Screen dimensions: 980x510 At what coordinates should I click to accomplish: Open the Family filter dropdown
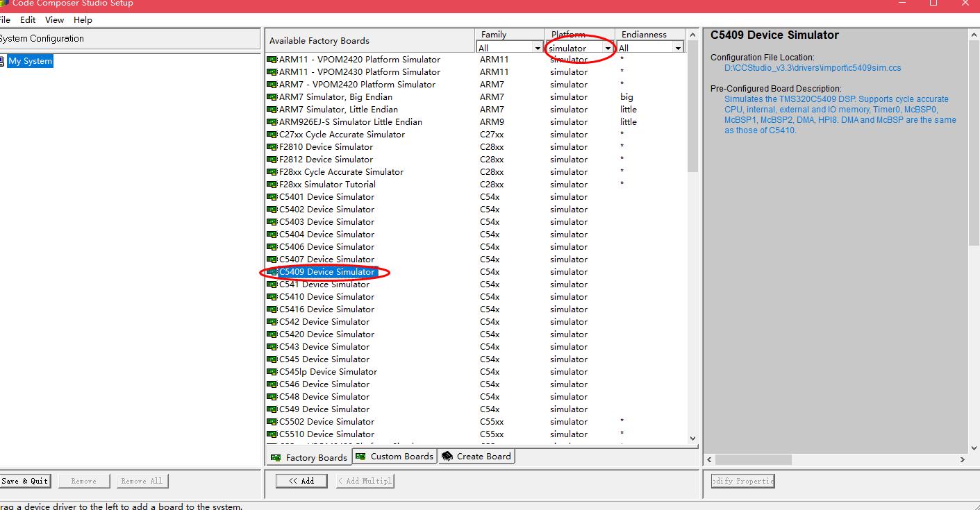pyautogui.click(x=510, y=48)
